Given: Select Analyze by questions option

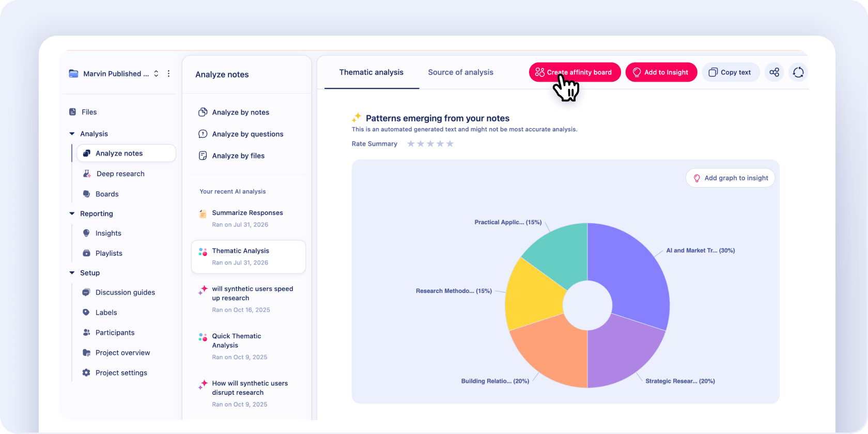Looking at the screenshot, I should [247, 134].
